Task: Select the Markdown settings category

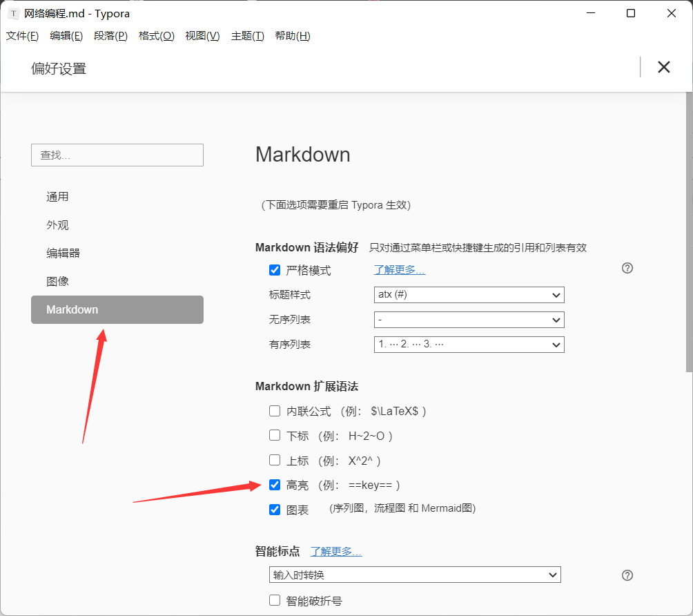Action: (x=117, y=309)
